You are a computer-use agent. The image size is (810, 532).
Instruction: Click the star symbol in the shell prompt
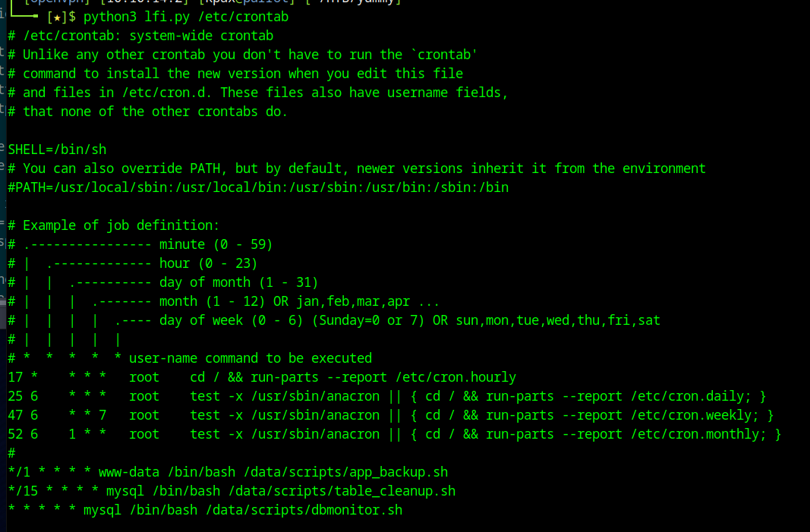coord(57,17)
